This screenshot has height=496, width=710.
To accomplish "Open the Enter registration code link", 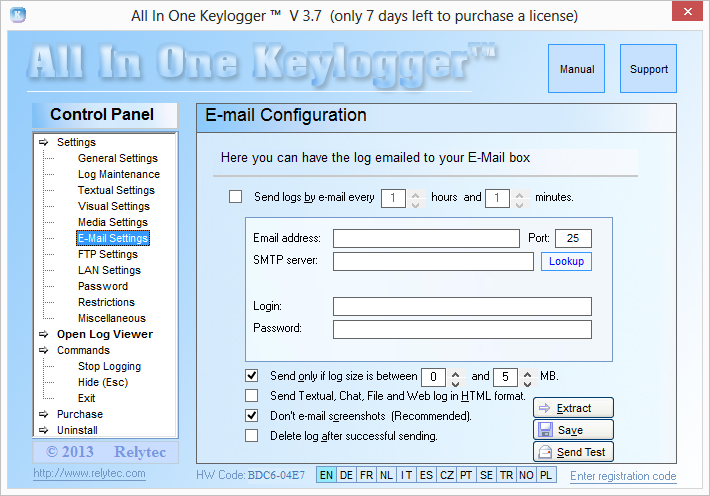I will click(622, 476).
